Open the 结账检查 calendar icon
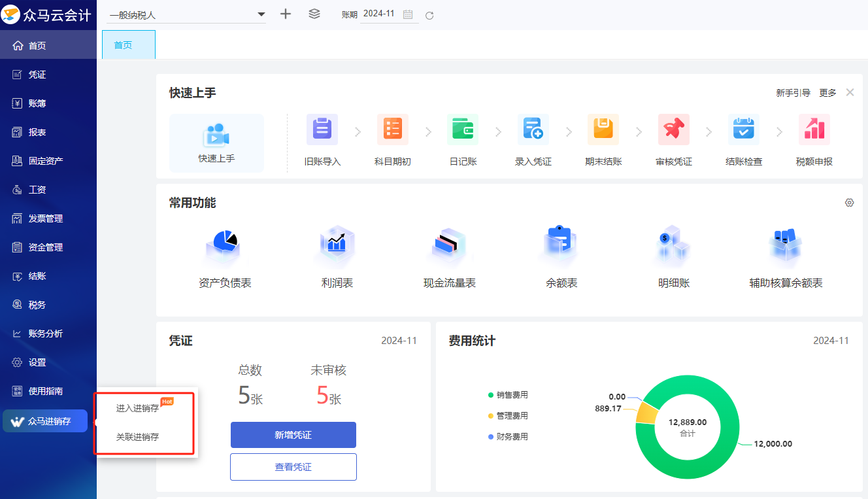Image resolution: width=868 pixels, height=499 pixels. [744, 129]
